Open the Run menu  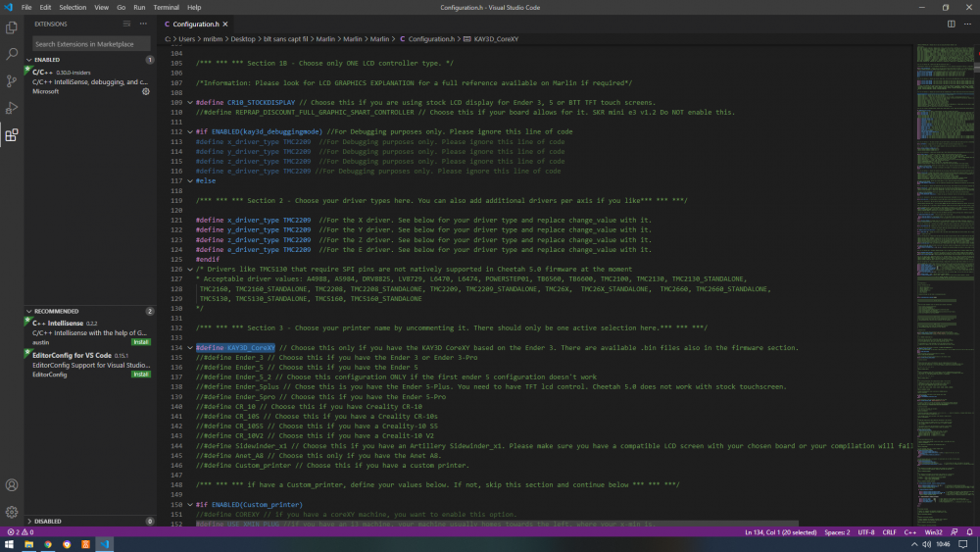pos(139,8)
